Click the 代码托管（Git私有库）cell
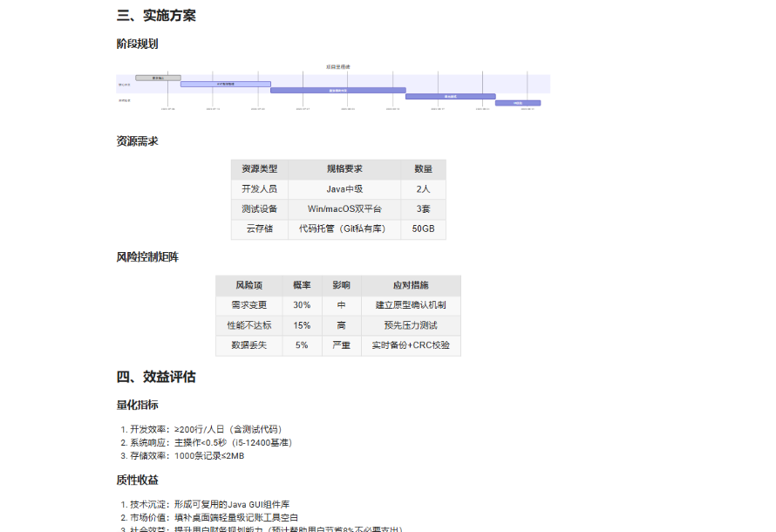Image resolution: width=776 pixels, height=532 pixels. [344, 228]
